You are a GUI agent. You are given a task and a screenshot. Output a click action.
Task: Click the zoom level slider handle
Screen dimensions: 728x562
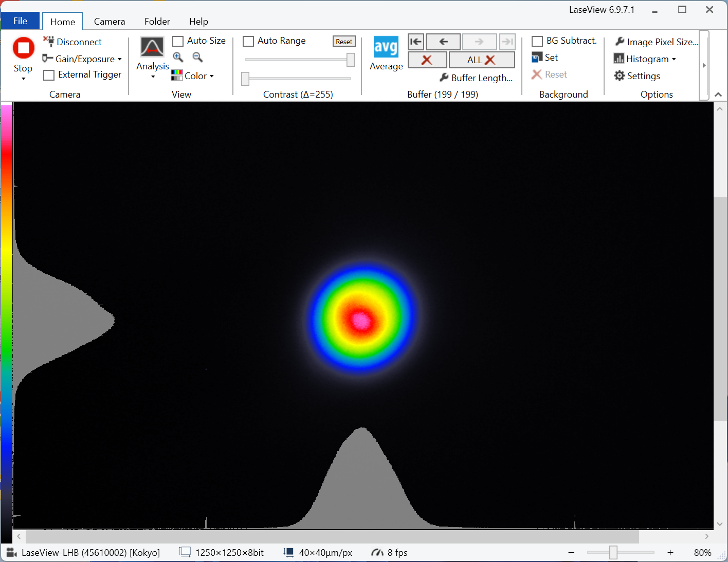613,552
